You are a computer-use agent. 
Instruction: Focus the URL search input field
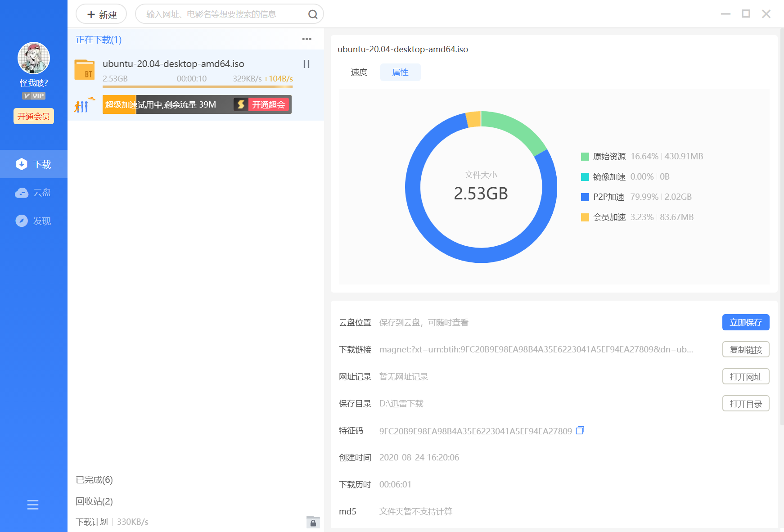click(221, 14)
